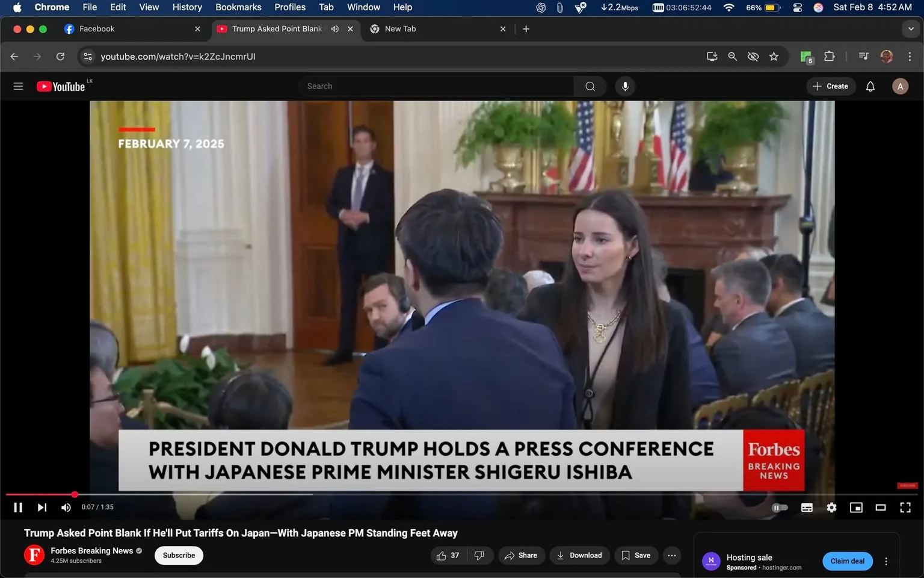Image resolution: width=924 pixels, height=578 pixels.
Task: Pause the Trump press conference video
Action: coord(17,507)
